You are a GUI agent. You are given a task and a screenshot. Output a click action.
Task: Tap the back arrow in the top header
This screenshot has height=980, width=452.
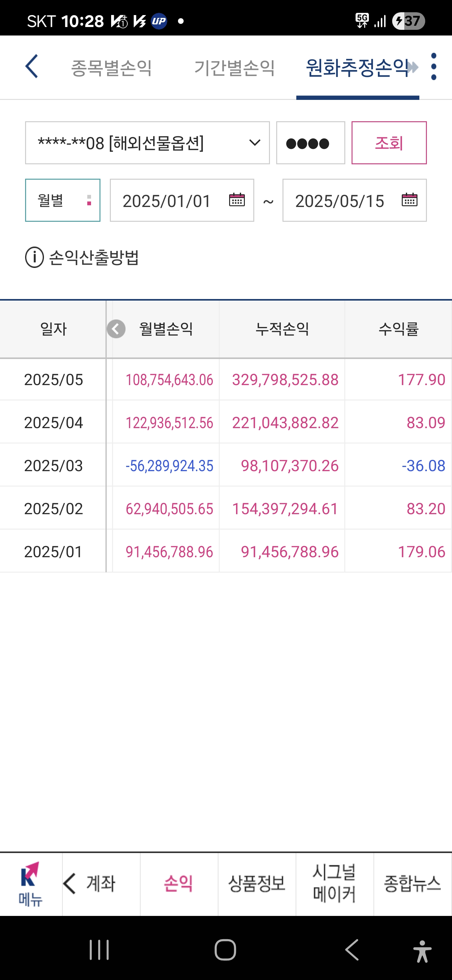pyautogui.click(x=32, y=66)
